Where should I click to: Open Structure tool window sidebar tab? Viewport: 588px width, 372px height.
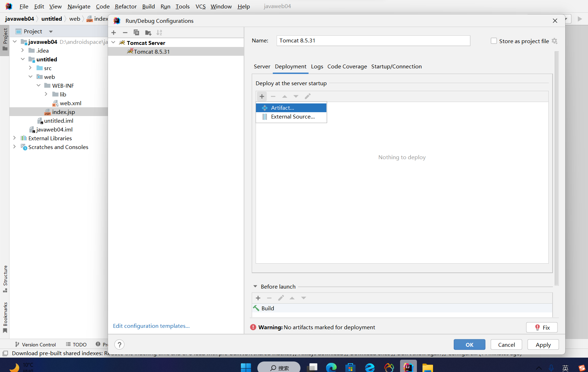pos(5,279)
